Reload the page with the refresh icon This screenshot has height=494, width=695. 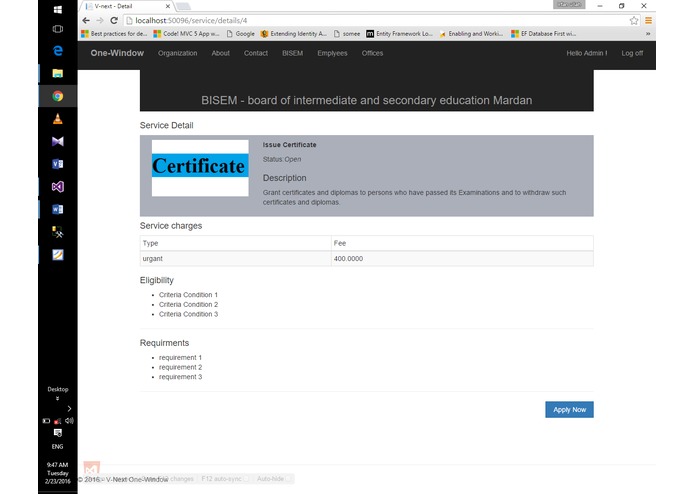pyautogui.click(x=114, y=20)
